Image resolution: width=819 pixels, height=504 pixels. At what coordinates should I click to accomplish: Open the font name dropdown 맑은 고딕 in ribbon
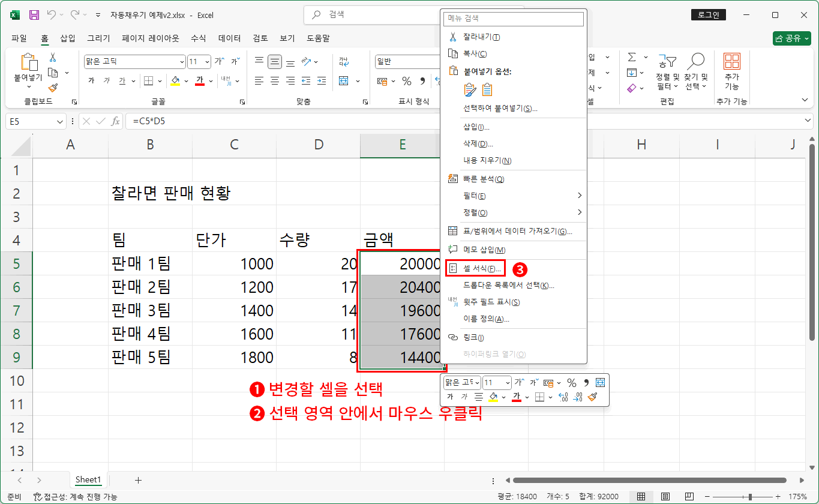pos(182,61)
